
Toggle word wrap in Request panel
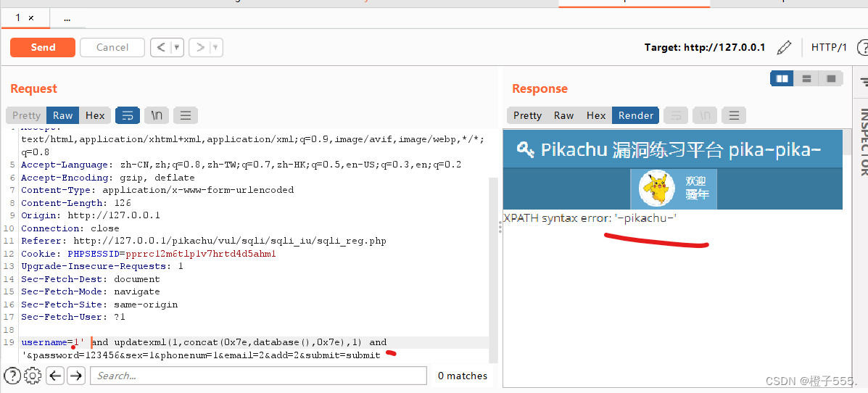click(128, 115)
